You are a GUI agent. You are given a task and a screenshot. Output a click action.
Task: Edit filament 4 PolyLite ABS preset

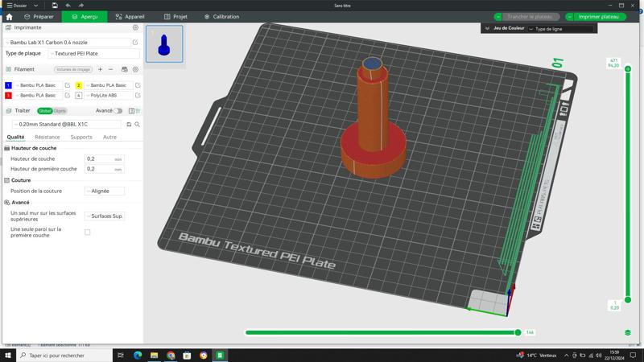click(x=138, y=95)
